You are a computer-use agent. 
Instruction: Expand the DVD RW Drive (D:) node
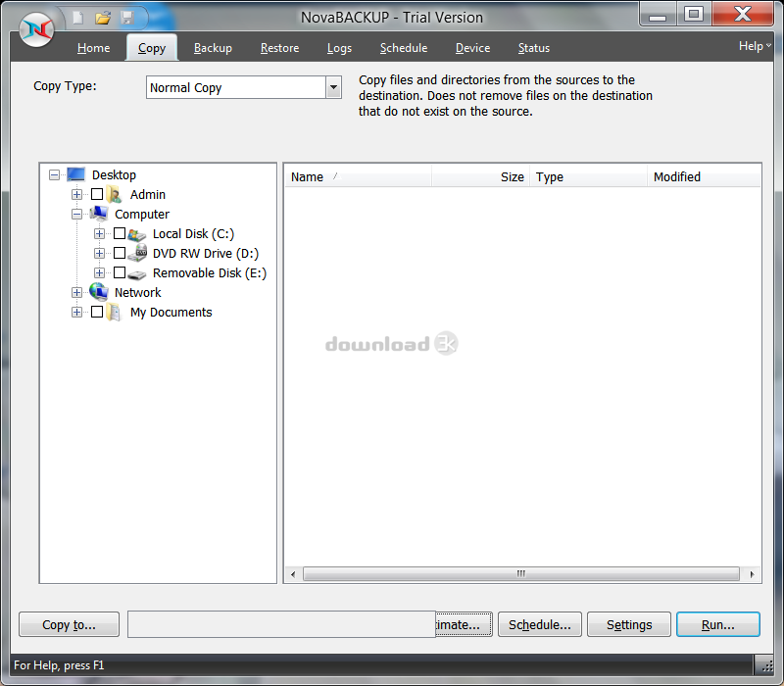pos(99,253)
